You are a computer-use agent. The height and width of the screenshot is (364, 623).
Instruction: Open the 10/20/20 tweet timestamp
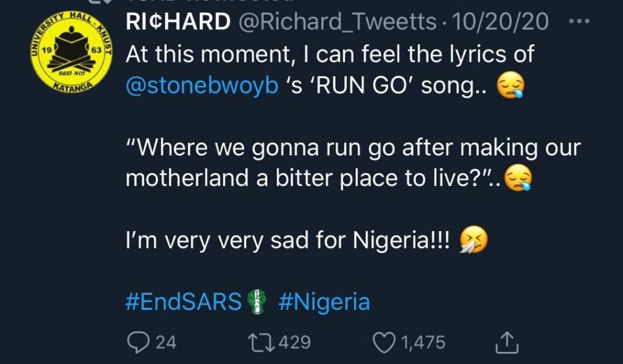[x=500, y=21]
